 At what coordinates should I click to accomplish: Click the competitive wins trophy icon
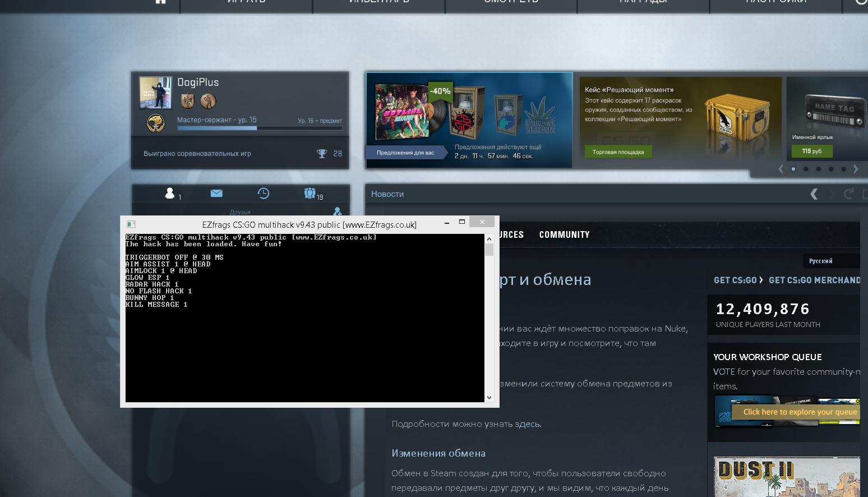point(322,154)
